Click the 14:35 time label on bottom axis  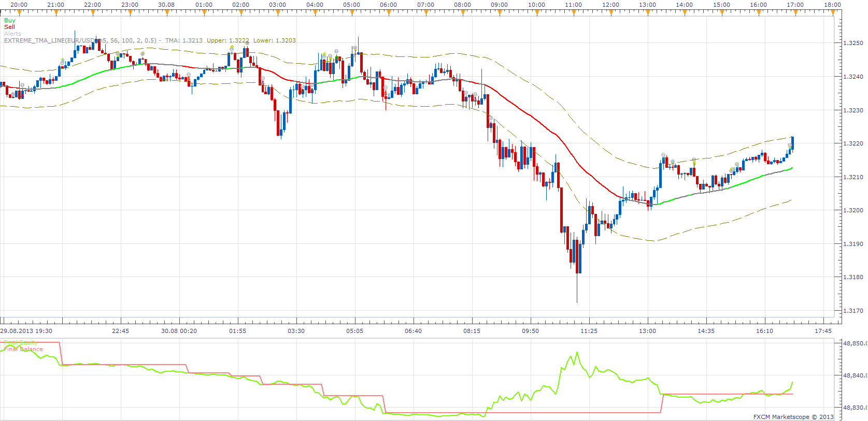pos(706,331)
